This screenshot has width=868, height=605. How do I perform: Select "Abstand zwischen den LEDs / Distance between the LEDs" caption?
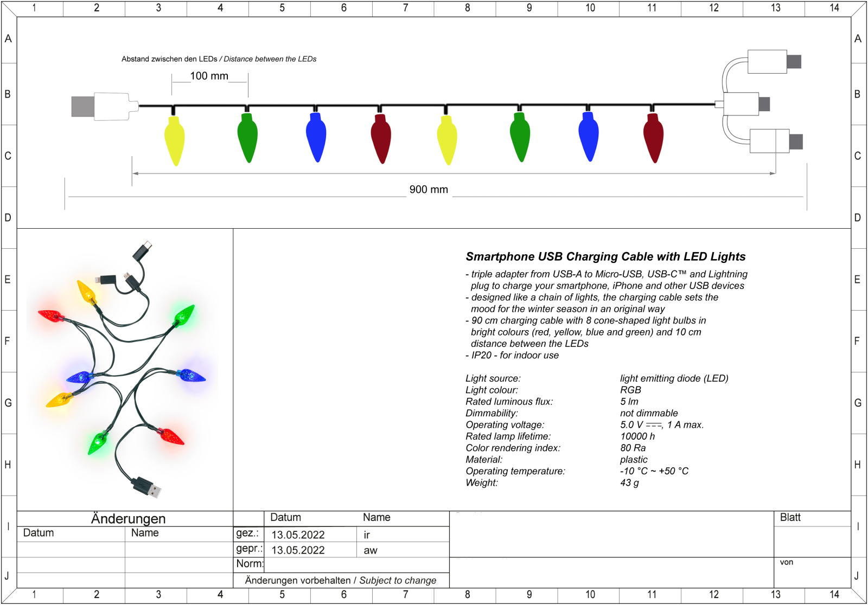coord(219,59)
